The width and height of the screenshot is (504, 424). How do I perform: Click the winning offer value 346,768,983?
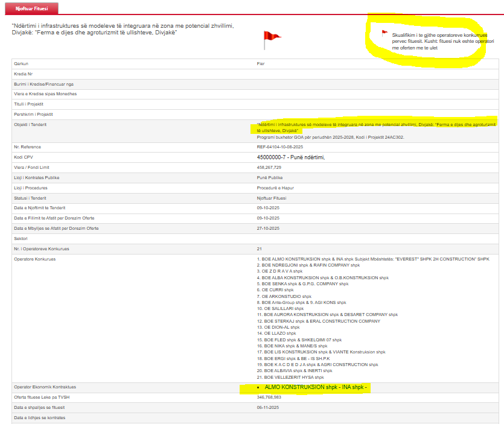269,397
